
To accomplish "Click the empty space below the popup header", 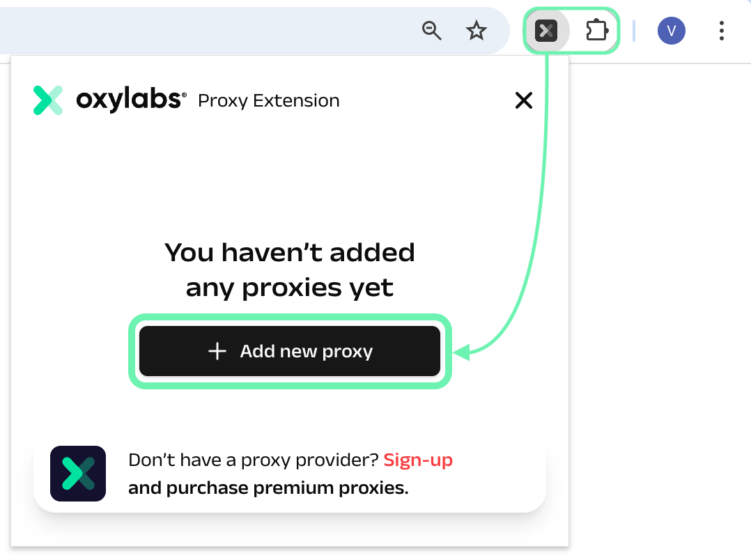I will 290,174.
